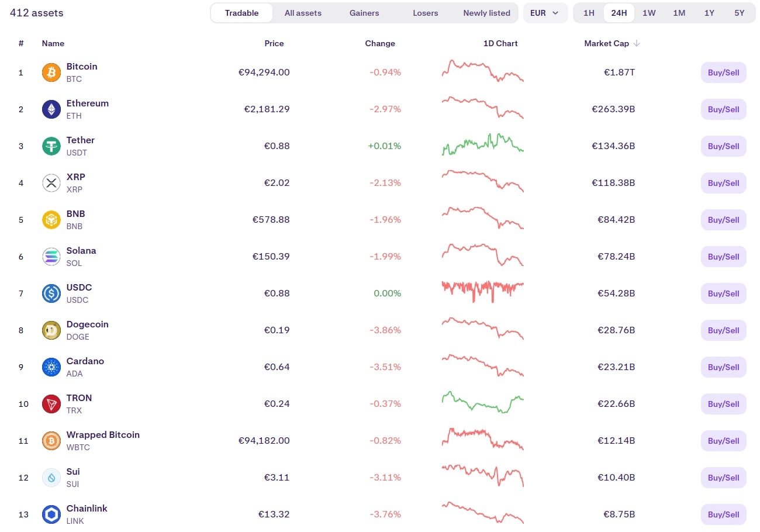Select the Chainlink token icon
The width and height of the screenshot is (760, 532).
[x=51, y=514]
